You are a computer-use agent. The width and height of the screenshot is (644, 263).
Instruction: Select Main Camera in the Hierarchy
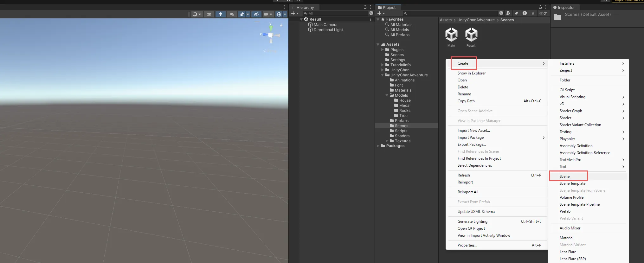325,25
